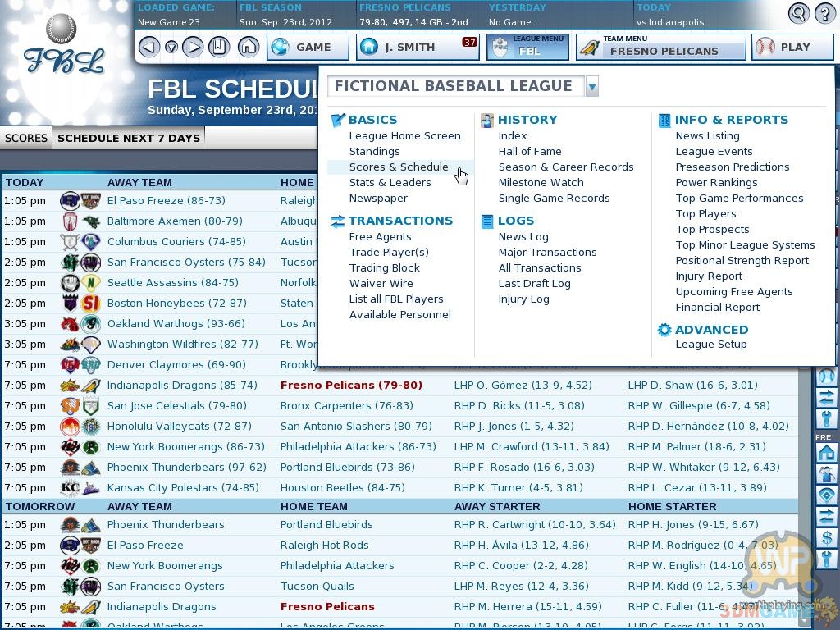
Task: Click the team home sidebar icon
Action: click(827, 454)
